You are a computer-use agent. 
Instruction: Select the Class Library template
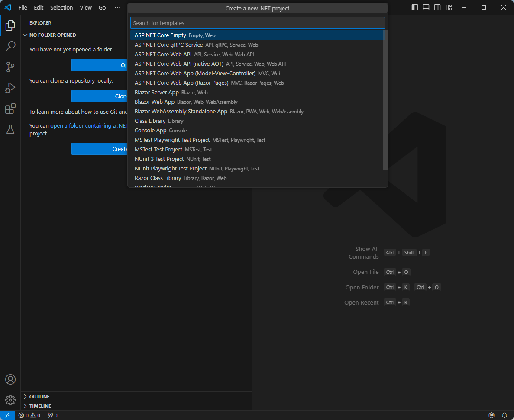tap(256, 121)
